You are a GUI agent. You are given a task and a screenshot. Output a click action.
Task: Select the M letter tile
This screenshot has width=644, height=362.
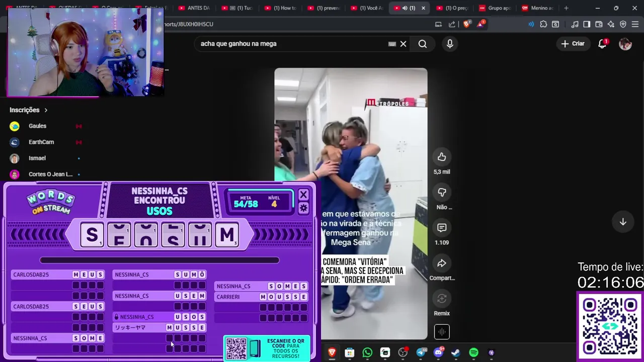(227, 235)
